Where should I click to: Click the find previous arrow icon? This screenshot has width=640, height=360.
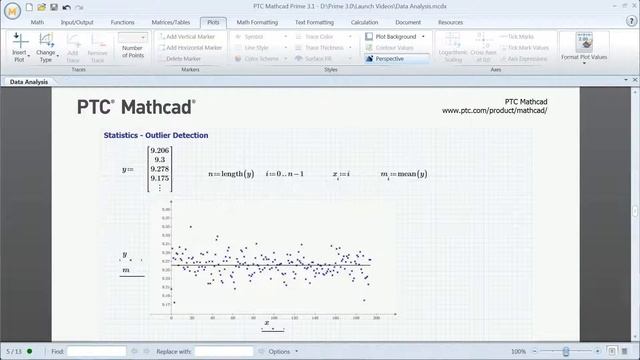click(134, 351)
